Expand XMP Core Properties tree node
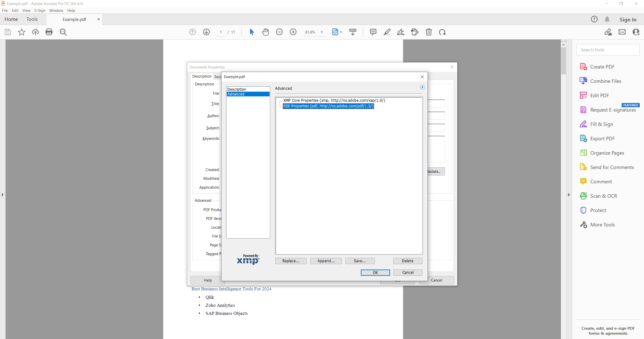The width and height of the screenshot is (644, 339). 334,100
